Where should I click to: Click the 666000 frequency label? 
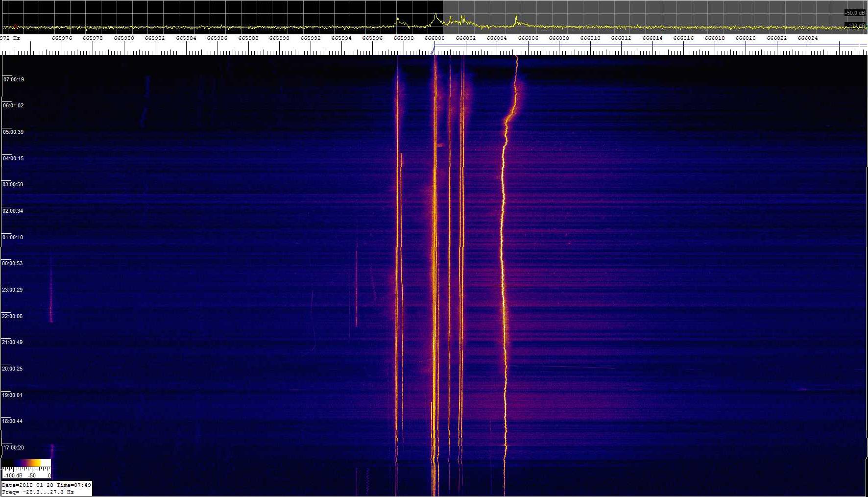(x=434, y=38)
